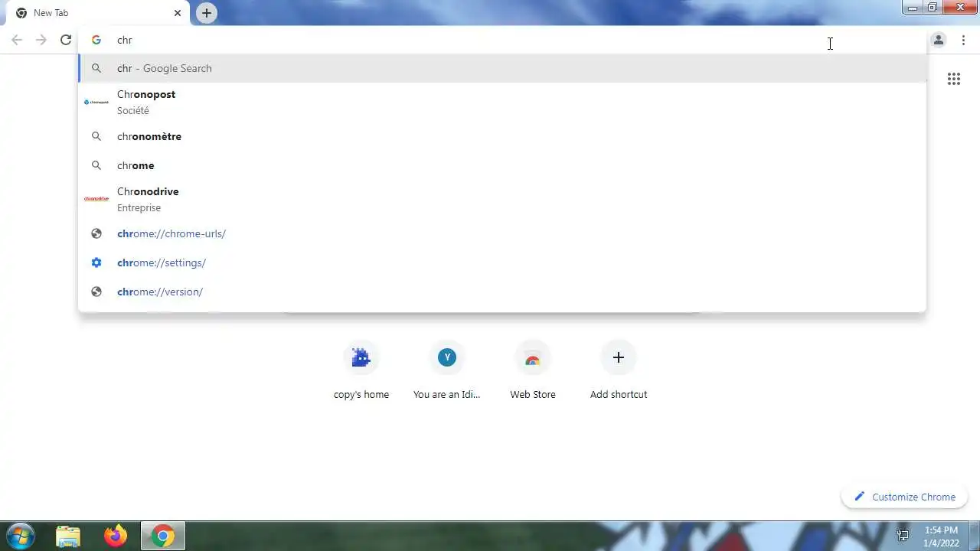Image resolution: width=980 pixels, height=551 pixels.
Task: Click the network tray icon
Action: pyautogui.click(x=903, y=536)
